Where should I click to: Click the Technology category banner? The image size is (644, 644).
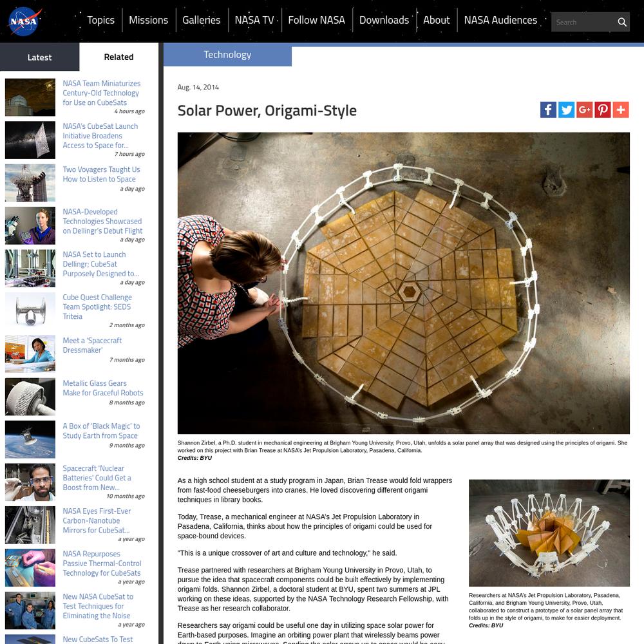click(227, 55)
